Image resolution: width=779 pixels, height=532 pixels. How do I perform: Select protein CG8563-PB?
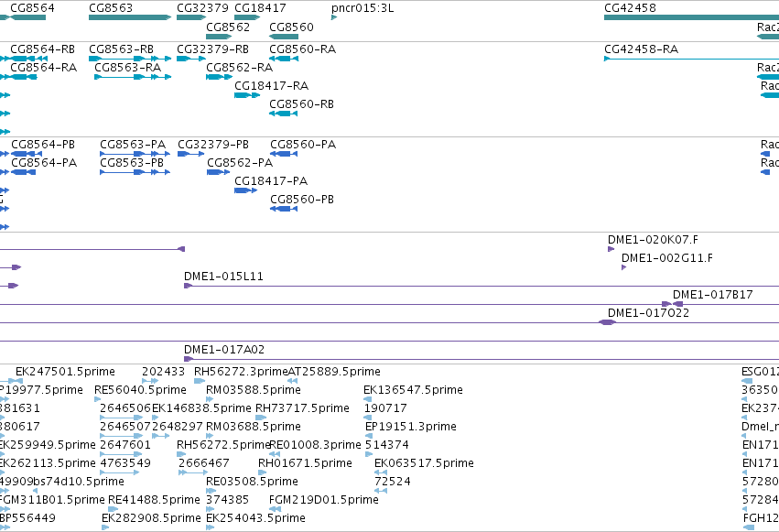[x=135, y=172]
